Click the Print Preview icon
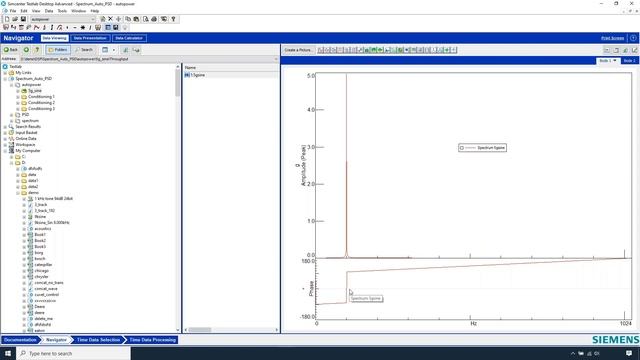Viewport: 640px width, 360px height. point(145,19)
